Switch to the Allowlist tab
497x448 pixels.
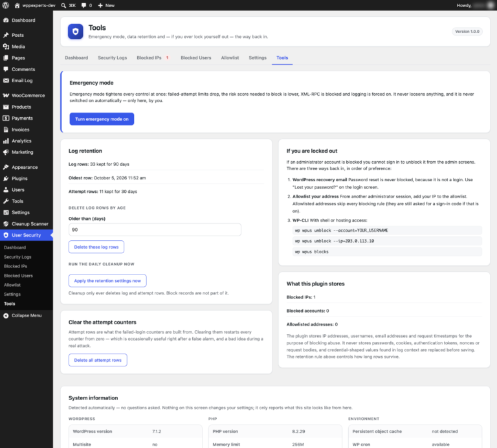(x=230, y=58)
